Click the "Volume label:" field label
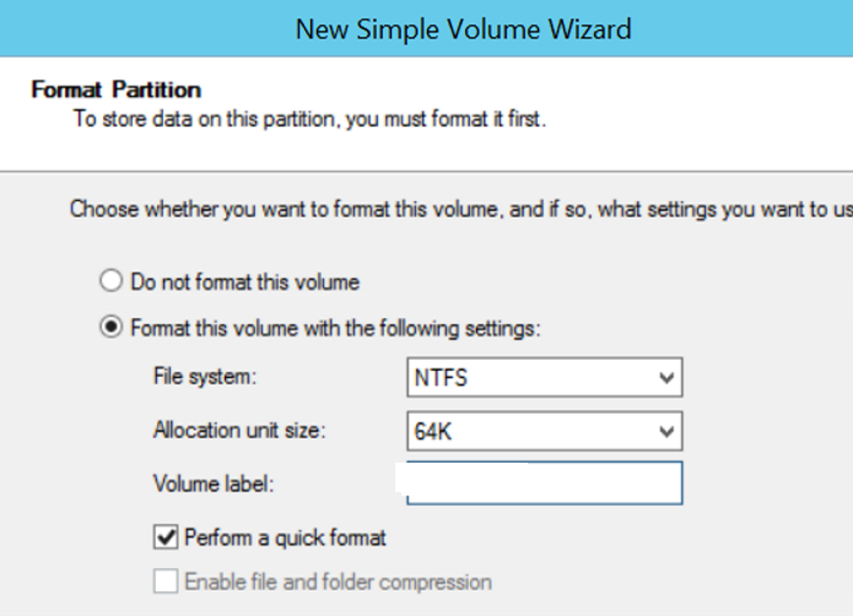The height and width of the screenshot is (616, 853). pyautogui.click(x=214, y=484)
